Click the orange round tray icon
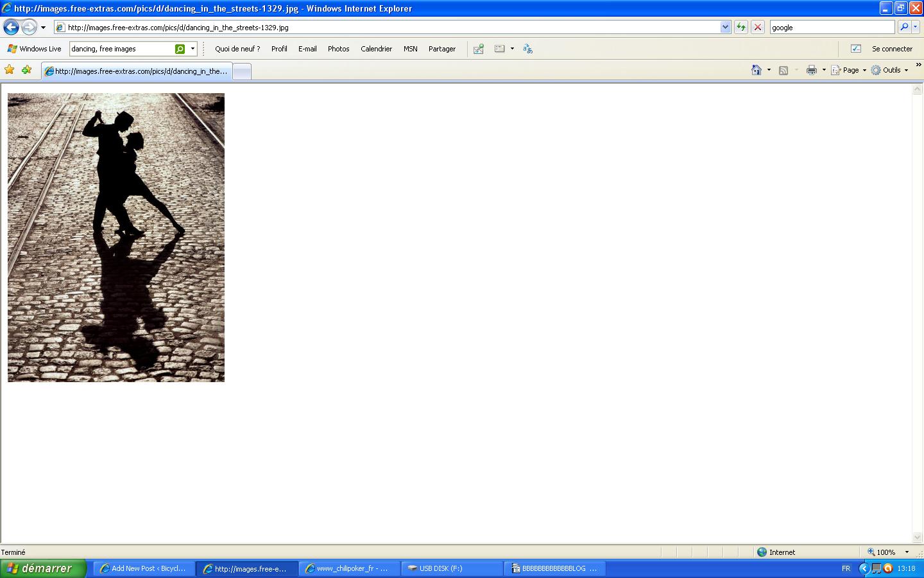This screenshot has height=578, width=924. (x=888, y=568)
